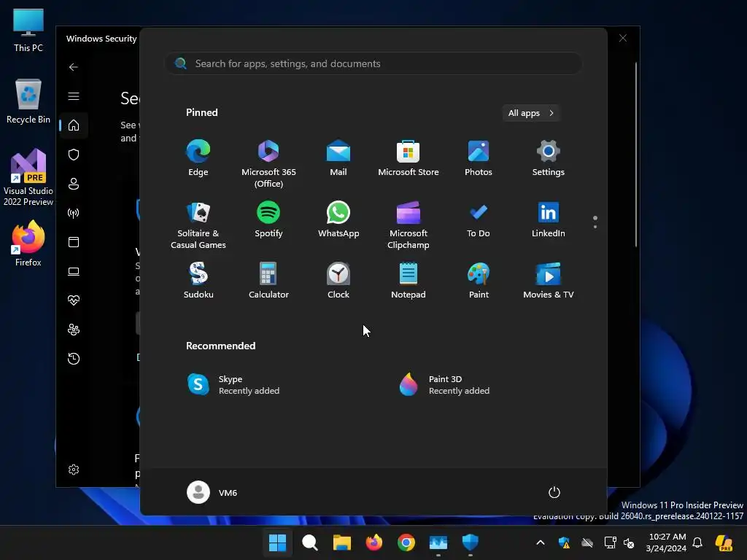
Task: Switch to Windows Security taskbar icon
Action: pos(471,542)
